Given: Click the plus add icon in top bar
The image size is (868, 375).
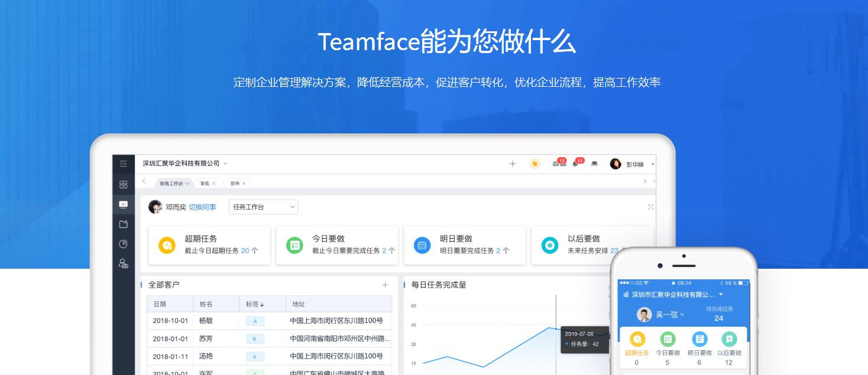Looking at the screenshot, I should click(513, 164).
